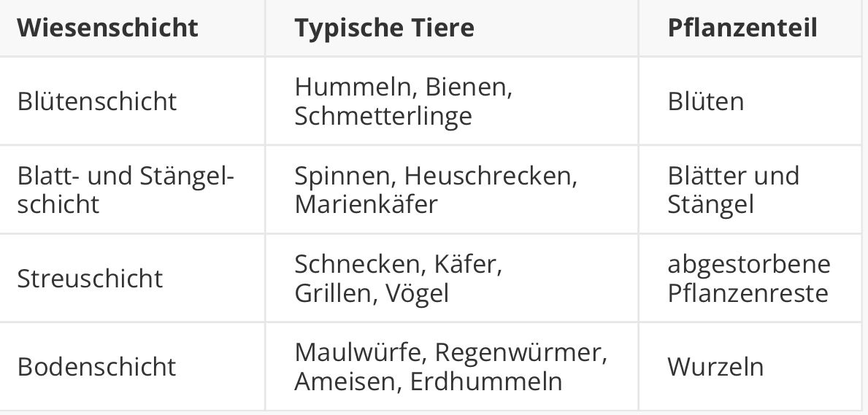Viewport: 868px width, 415px height.
Task: Select the Bodenschicht cell
Action: point(132,366)
